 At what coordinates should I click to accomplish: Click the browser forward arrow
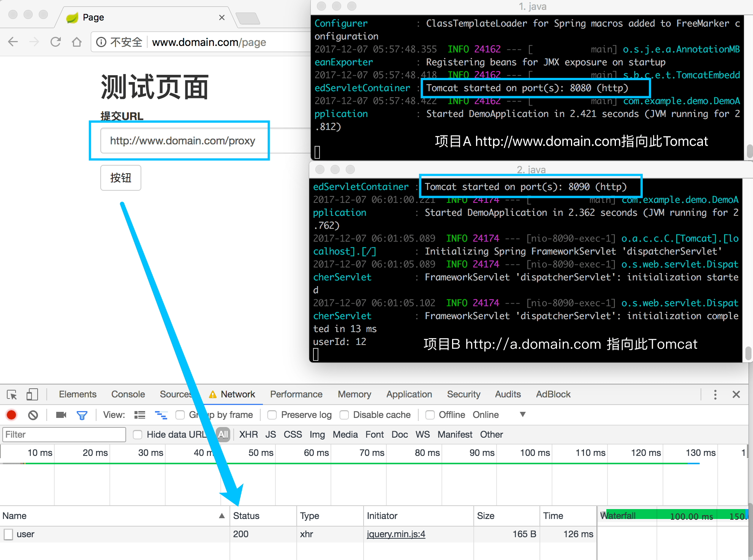tap(34, 42)
